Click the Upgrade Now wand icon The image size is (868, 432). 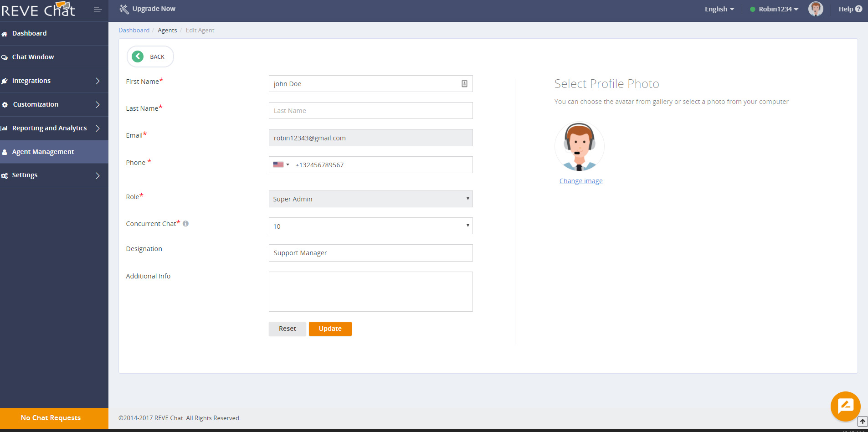point(124,9)
